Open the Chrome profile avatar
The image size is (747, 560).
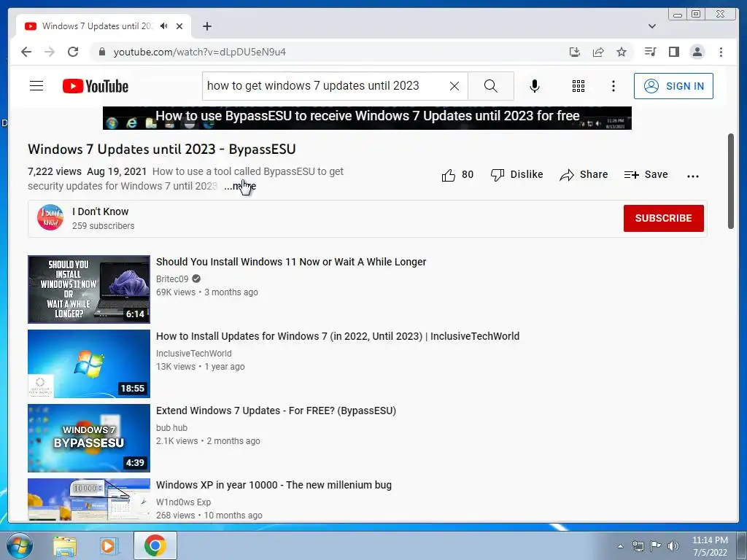click(697, 52)
